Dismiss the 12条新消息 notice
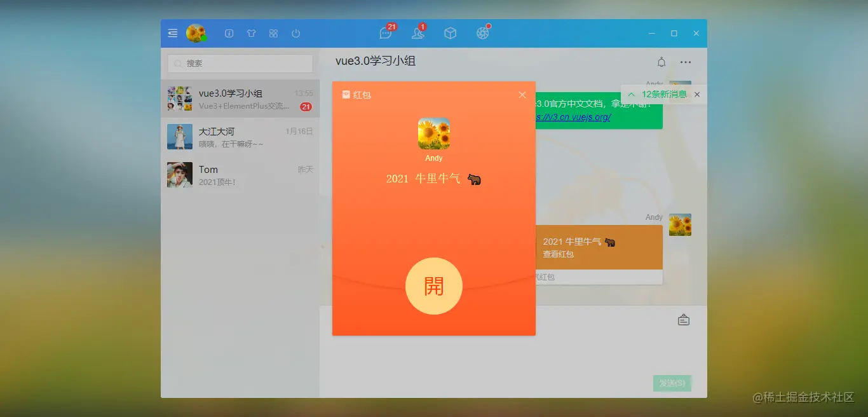Screen dimensions: 868x417 tap(697, 95)
